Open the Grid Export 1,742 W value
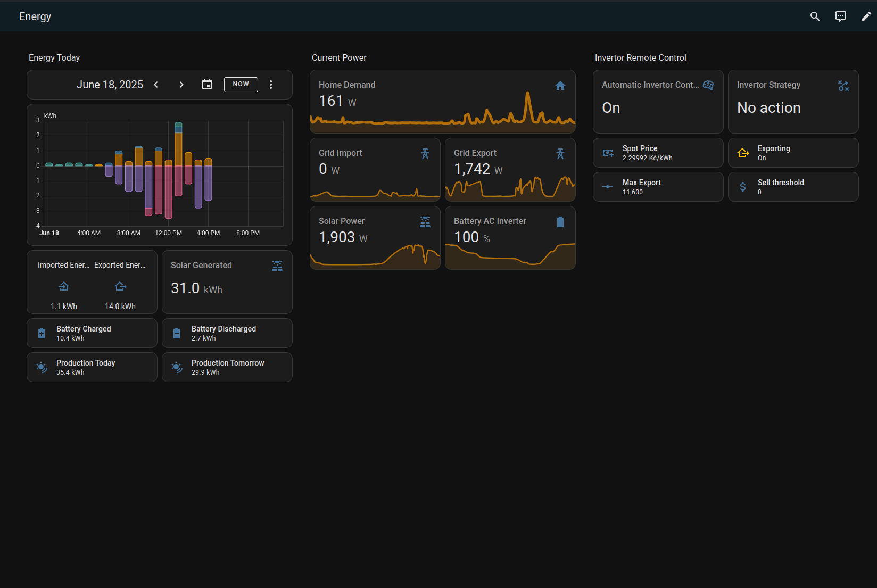This screenshot has width=877, height=588. (478, 169)
